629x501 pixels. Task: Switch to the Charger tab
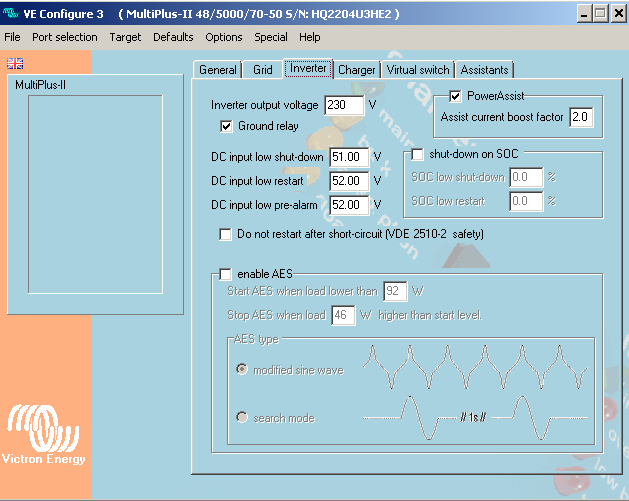pos(357,70)
